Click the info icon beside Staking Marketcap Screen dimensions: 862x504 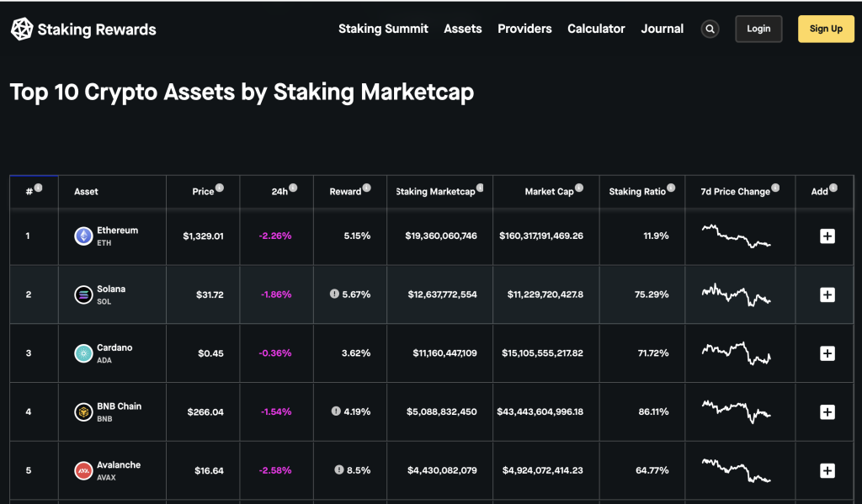(480, 188)
